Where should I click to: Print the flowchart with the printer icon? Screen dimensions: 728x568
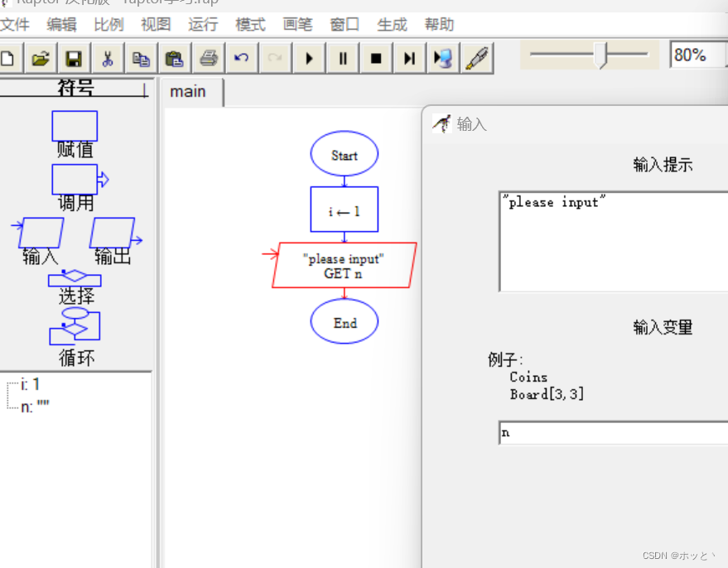pos(209,59)
